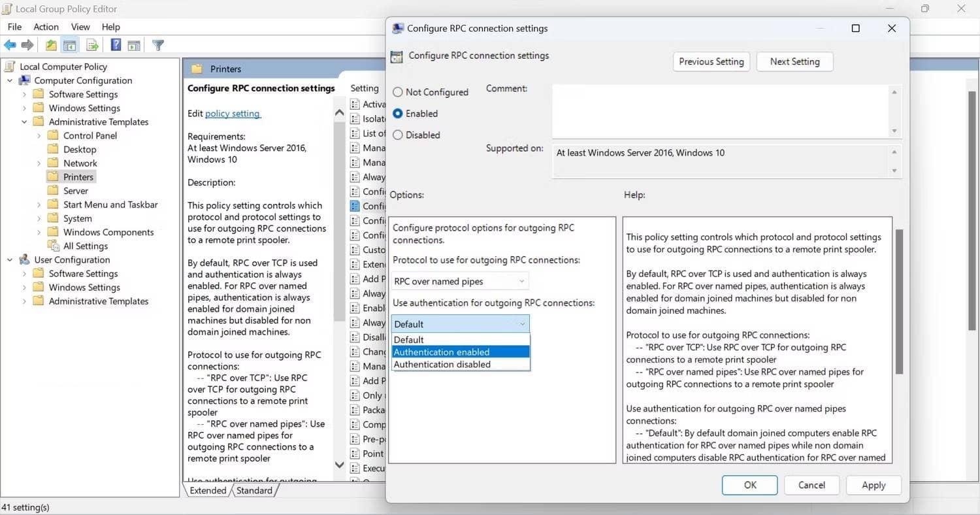Open the 'policy setting' link

[233, 113]
